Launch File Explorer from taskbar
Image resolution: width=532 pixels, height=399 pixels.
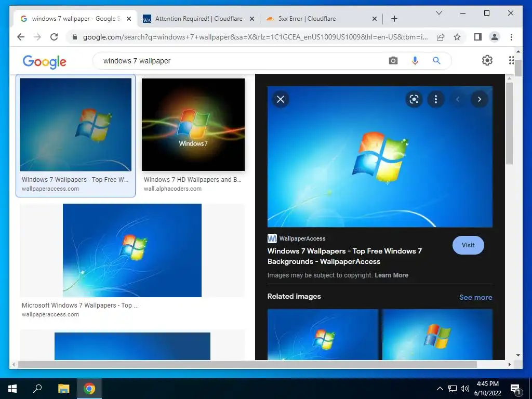(x=63, y=389)
